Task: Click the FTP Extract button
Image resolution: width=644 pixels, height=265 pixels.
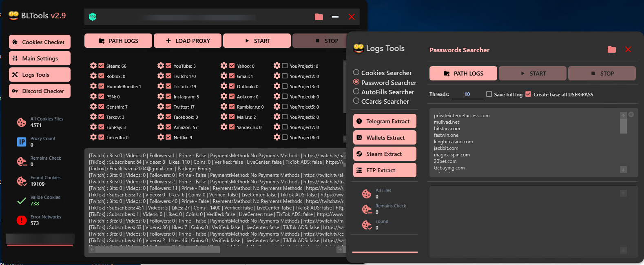Action: point(385,170)
